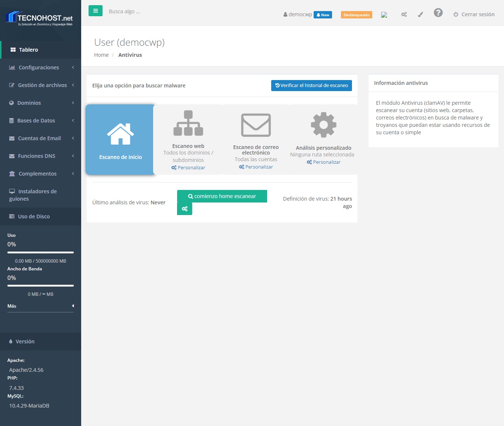The width and height of the screenshot is (504, 426).
Task: Open Uso de Disco in sidebar
Action: 34,217
